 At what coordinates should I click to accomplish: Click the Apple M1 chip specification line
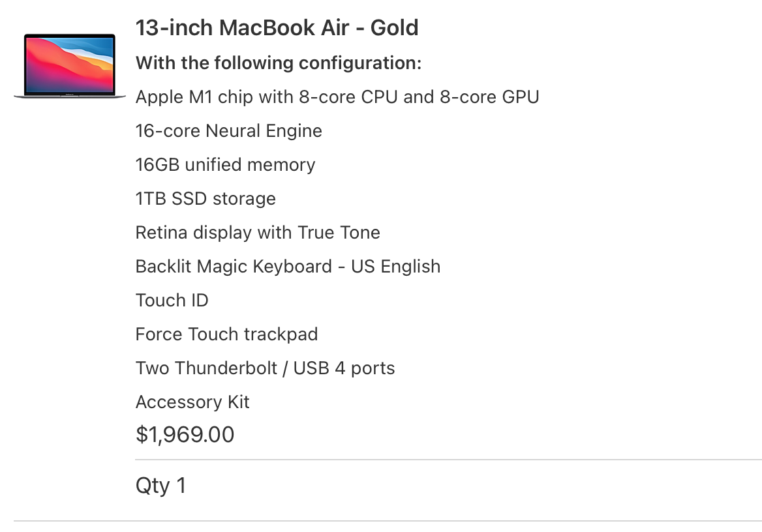pyautogui.click(x=337, y=97)
